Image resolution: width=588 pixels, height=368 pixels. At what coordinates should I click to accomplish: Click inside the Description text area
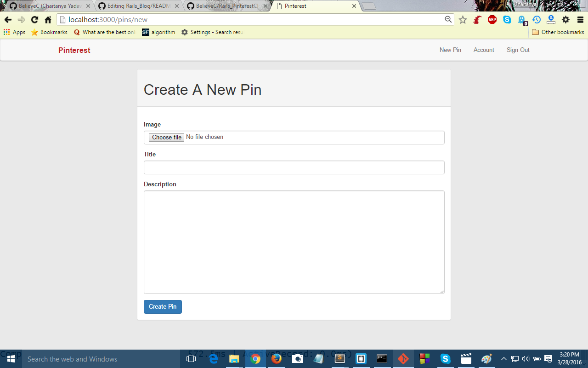coord(294,242)
